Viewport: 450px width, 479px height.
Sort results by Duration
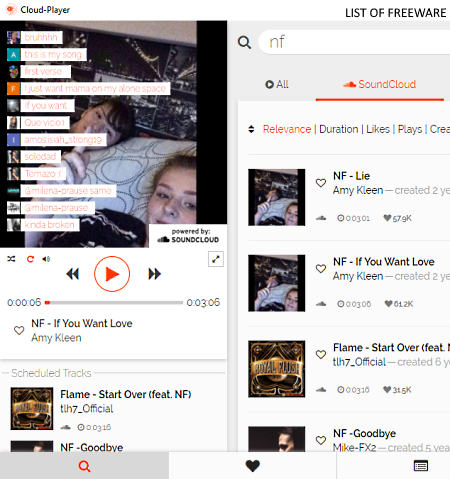click(339, 129)
